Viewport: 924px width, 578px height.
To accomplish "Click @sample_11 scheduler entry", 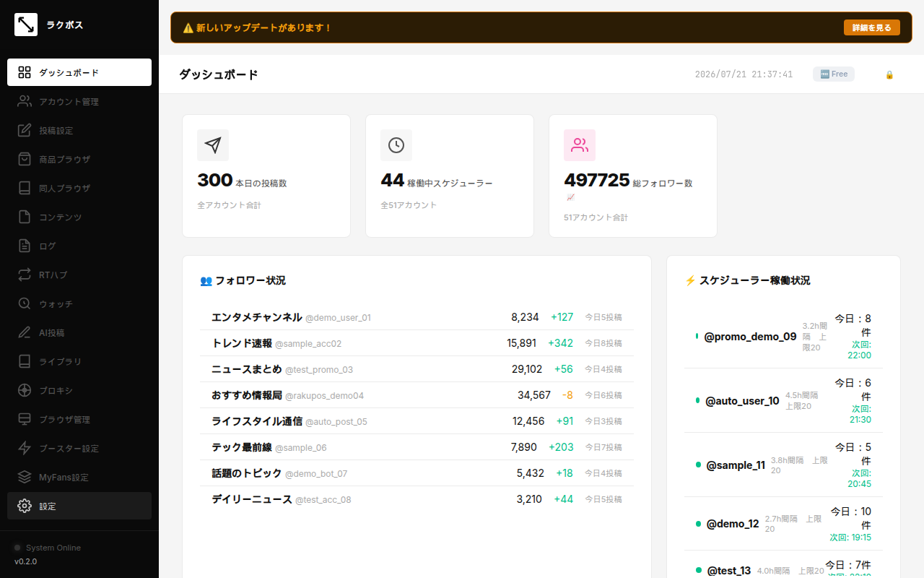I will pos(783,465).
